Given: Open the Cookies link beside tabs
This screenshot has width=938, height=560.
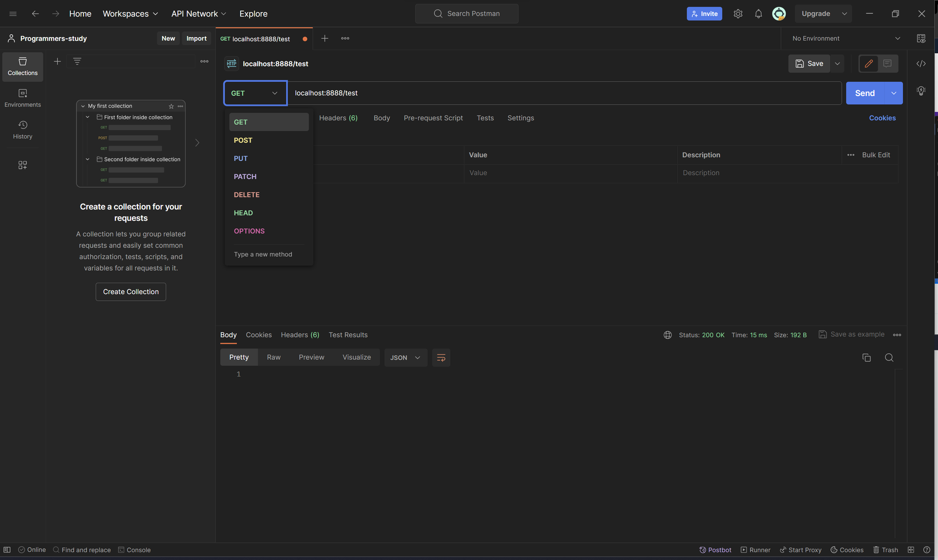Looking at the screenshot, I should [x=882, y=118].
